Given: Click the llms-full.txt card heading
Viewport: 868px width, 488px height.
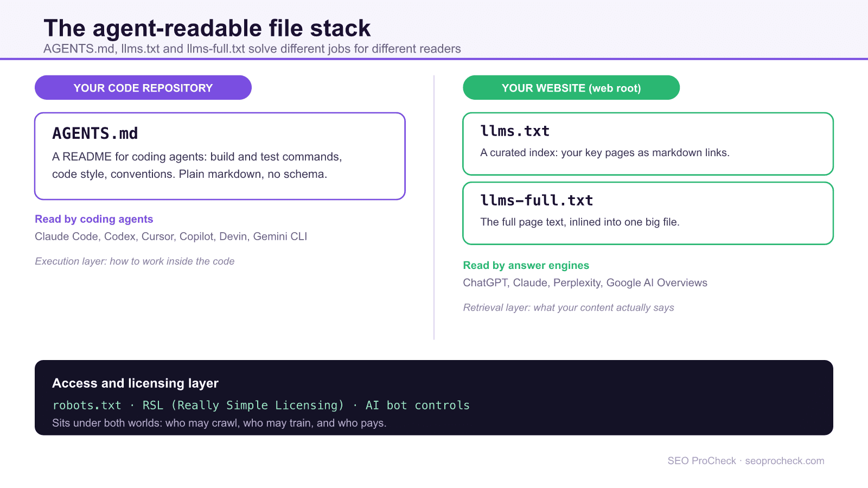Looking at the screenshot, I should [537, 201].
